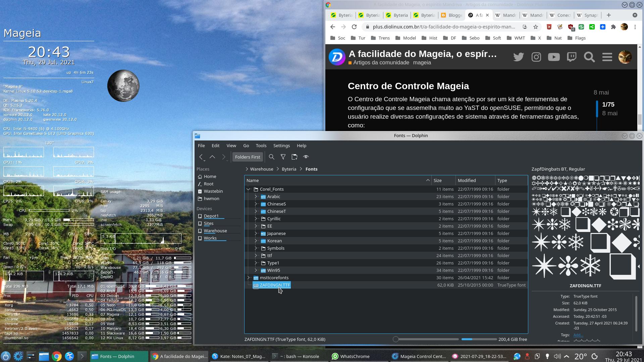
Task: Open the Diolinux forum hamburger menu
Action: 607,57
